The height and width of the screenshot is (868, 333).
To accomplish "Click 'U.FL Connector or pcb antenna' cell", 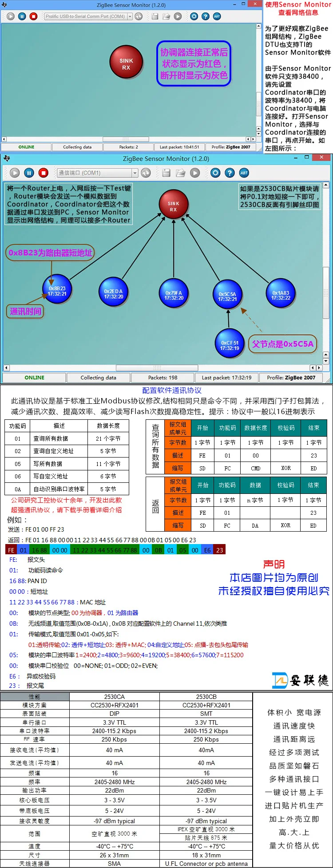I will [206, 864].
